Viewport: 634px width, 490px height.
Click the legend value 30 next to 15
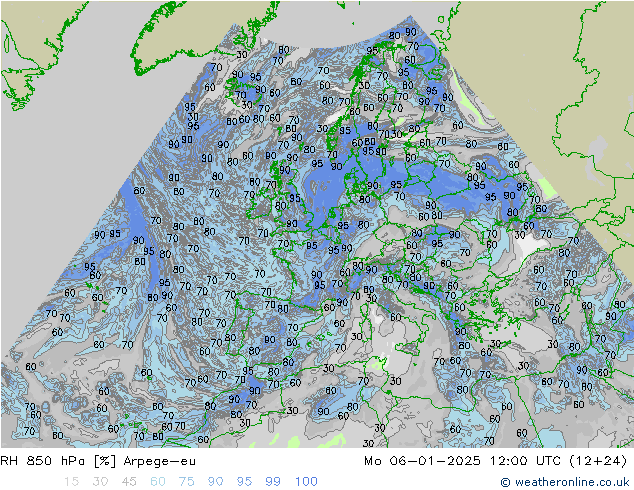100,482
